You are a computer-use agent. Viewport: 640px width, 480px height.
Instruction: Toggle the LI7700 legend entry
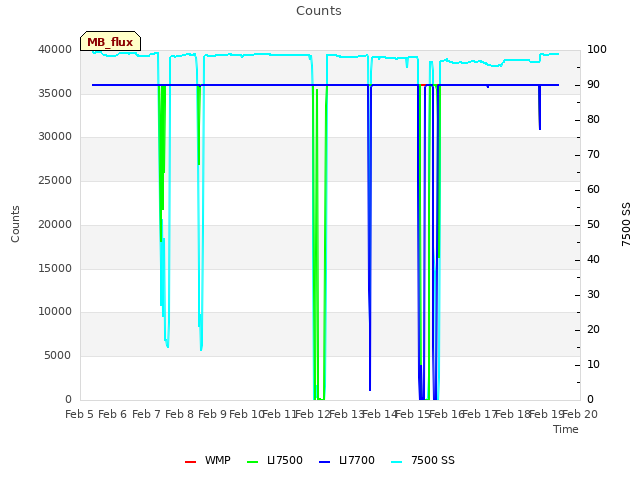[x=347, y=460]
